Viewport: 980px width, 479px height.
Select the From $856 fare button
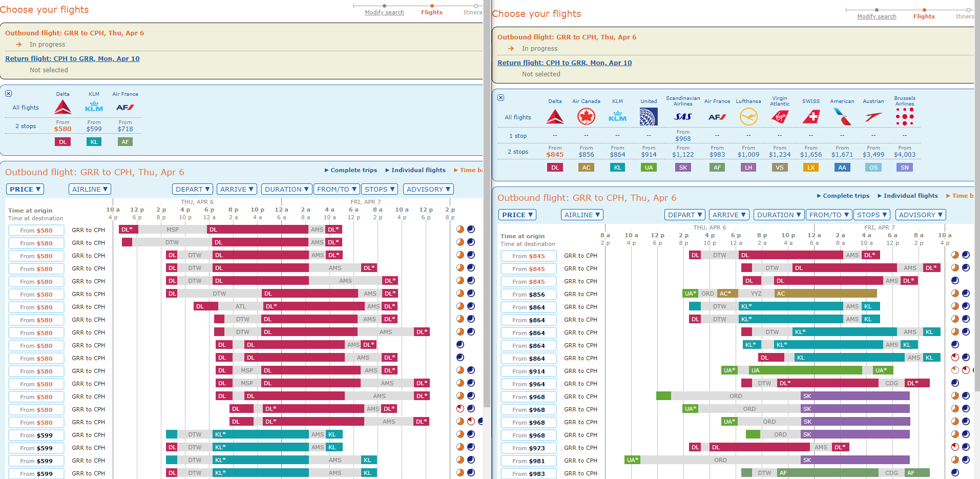pos(529,295)
